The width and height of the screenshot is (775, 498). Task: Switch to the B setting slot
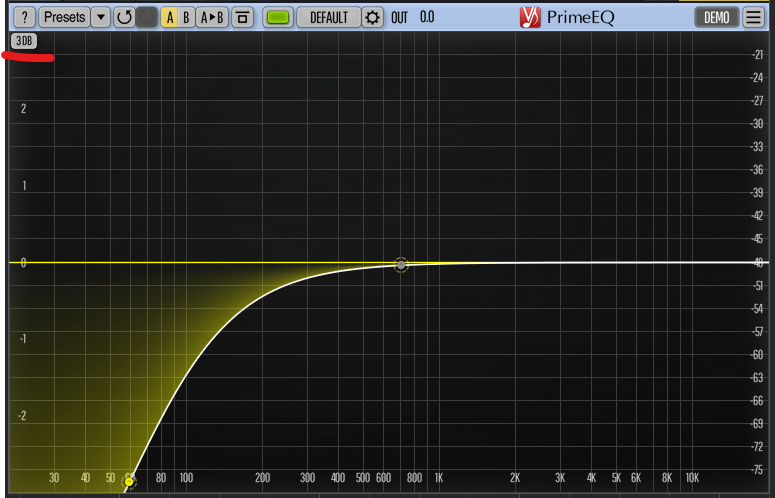point(186,17)
